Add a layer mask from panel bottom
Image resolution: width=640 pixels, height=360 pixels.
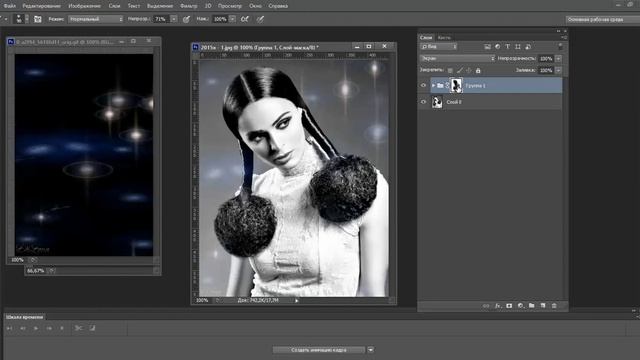pos(509,306)
